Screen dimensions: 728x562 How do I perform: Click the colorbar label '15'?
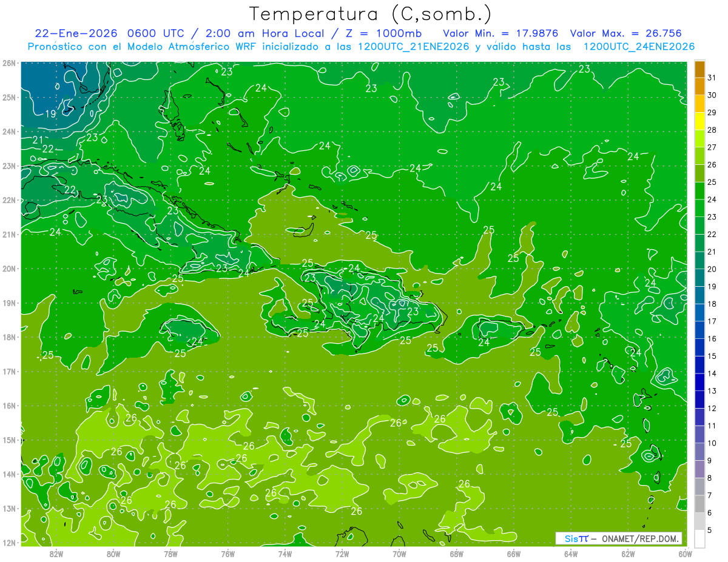pos(712,356)
